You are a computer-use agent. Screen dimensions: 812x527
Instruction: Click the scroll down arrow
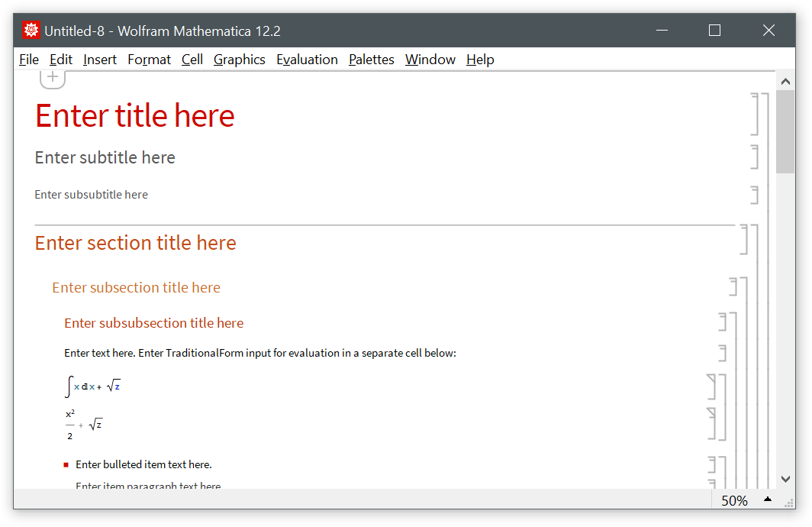click(785, 479)
